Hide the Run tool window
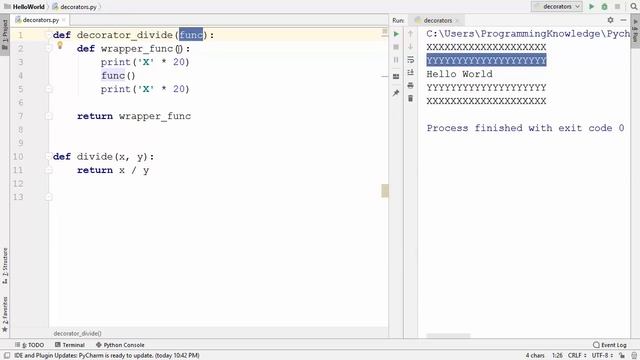The image size is (640, 360). click(x=623, y=20)
